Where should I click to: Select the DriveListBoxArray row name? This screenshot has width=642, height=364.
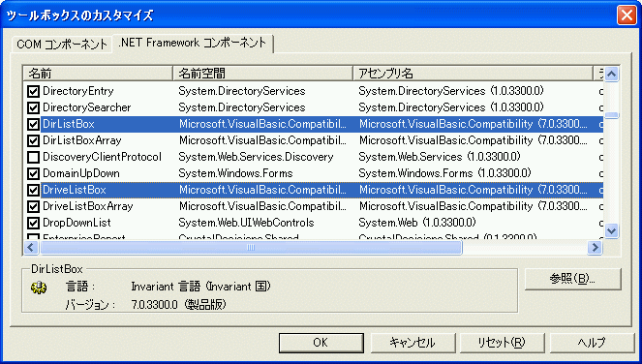(x=88, y=206)
